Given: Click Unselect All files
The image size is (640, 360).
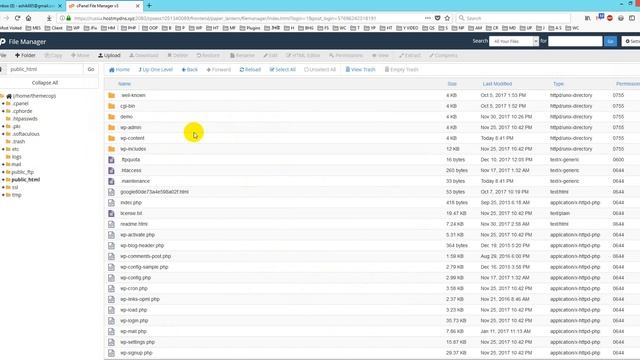Looking at the screenshot, I should [320, 70].
